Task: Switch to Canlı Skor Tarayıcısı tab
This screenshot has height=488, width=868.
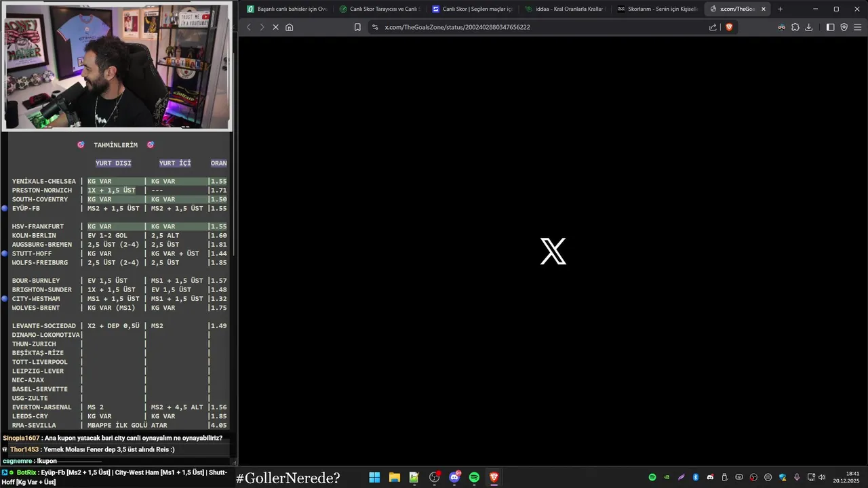Action: tap(380, 9)
